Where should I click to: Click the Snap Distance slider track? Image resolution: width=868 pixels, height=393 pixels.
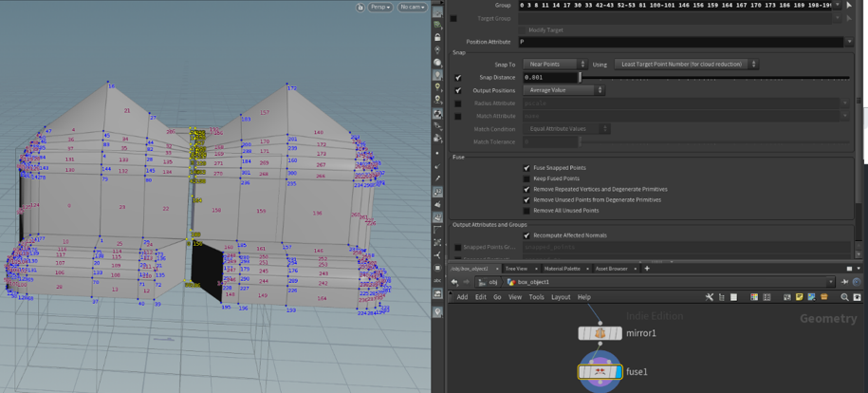[711, 78]
